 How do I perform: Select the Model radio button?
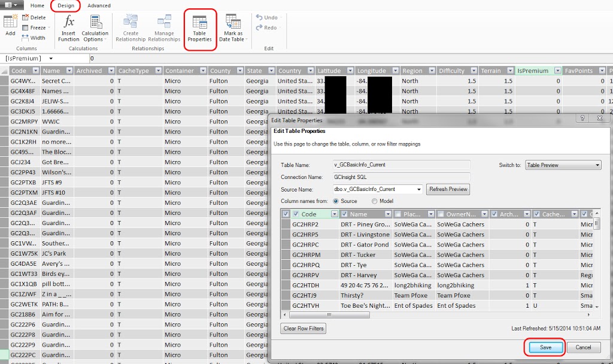[x=375, y=201]
